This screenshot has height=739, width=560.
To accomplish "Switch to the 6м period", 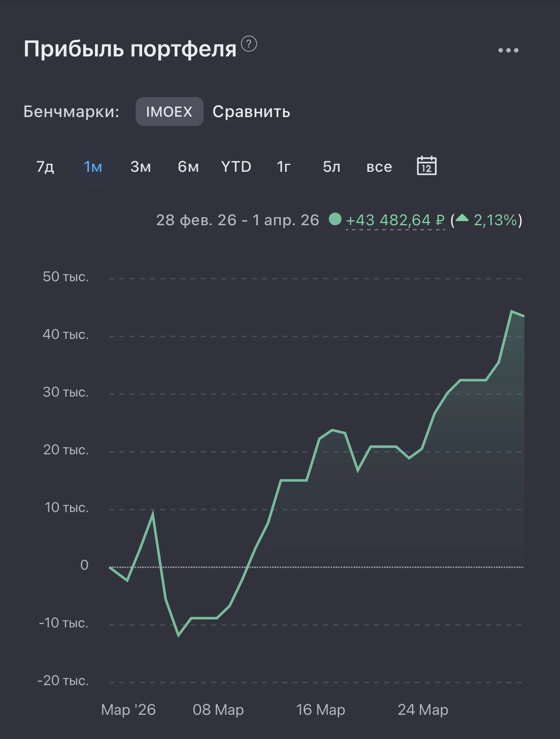I will [188, 167].
